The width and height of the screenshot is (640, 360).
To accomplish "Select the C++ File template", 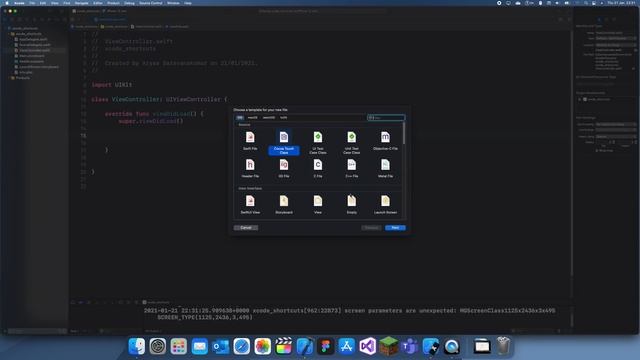I will coord(351,168).
